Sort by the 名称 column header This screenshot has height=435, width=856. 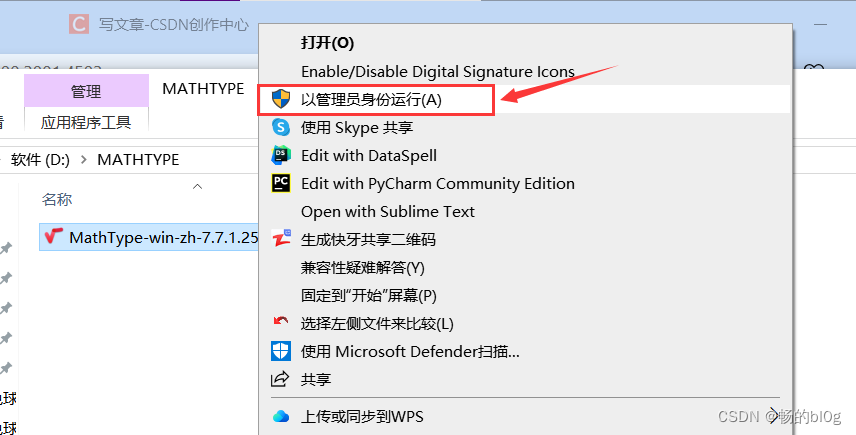pyautogui.click(x=57, y=200)
